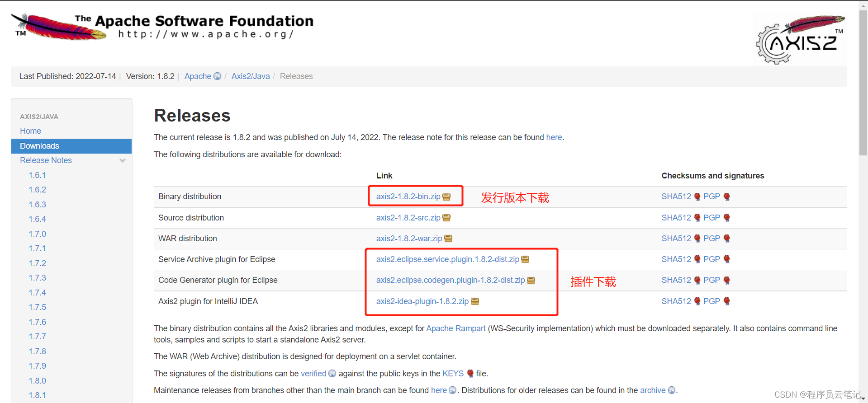This screenshot has width=868, height=403.
Task: Open PGP signature for Source distribution
Action: (x=711, y=218)
